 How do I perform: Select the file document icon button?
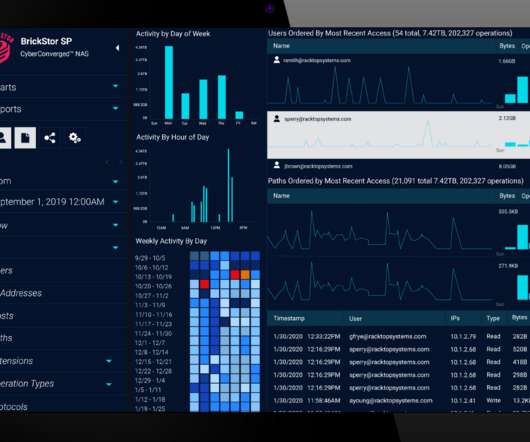[x=25, y=138]
